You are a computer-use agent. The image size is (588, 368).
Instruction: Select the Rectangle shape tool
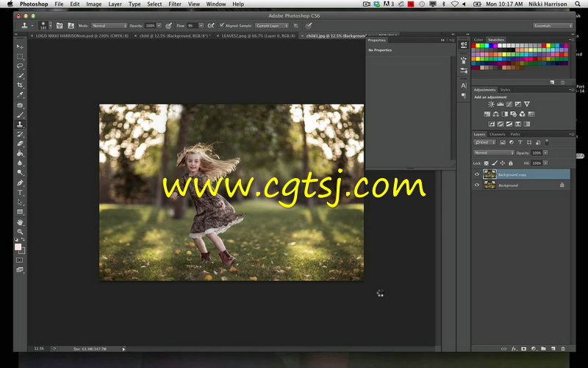pos(20,212)
